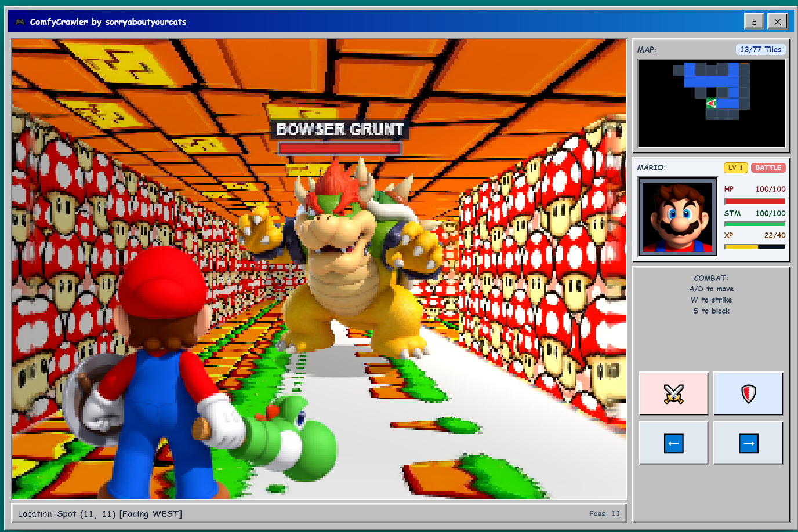The width and height of the screenshot is (798, 532).
Task: Click the yellow XP progress bar
Action: [755, 246]
